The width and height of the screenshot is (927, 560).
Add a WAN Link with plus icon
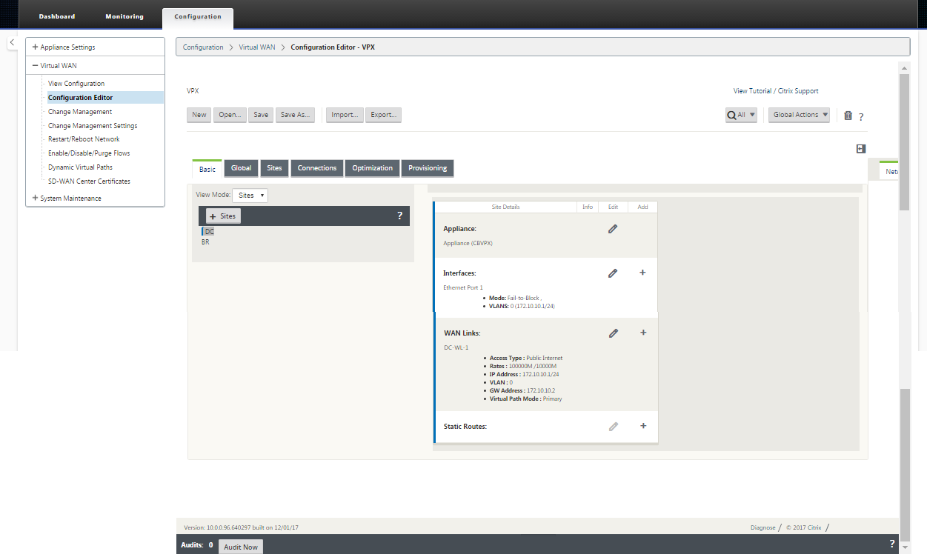[x=643, y=333]
